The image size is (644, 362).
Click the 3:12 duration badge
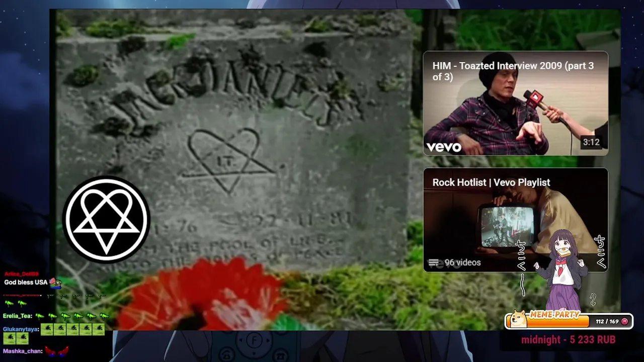click(591, 142)
